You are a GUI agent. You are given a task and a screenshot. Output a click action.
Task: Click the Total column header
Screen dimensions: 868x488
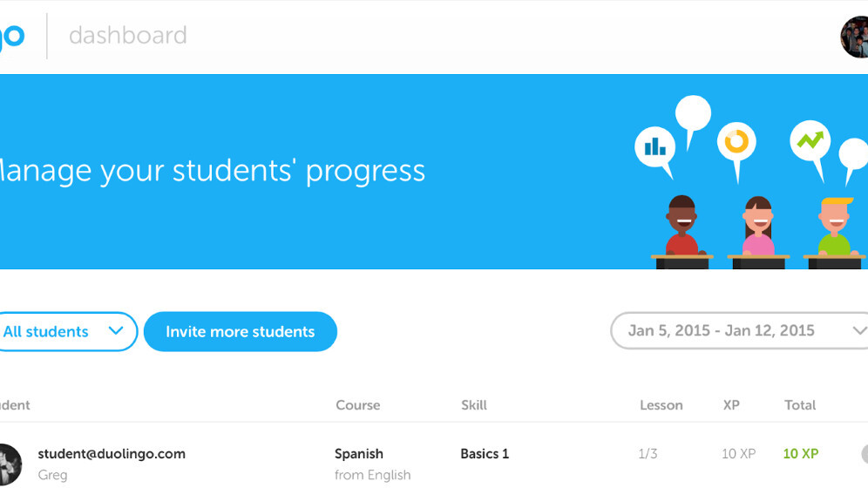pos(799,405)
